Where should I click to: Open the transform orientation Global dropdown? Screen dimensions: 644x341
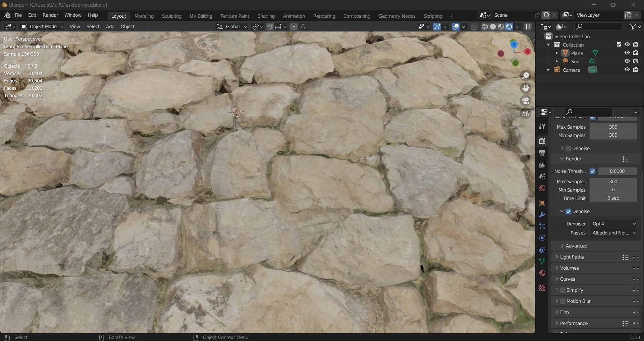point(231,26)
